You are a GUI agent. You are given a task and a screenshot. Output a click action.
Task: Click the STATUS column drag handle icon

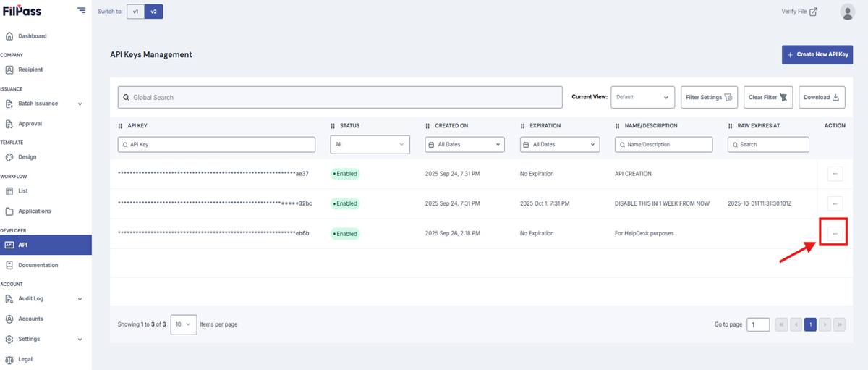click(x=333, y=126)
